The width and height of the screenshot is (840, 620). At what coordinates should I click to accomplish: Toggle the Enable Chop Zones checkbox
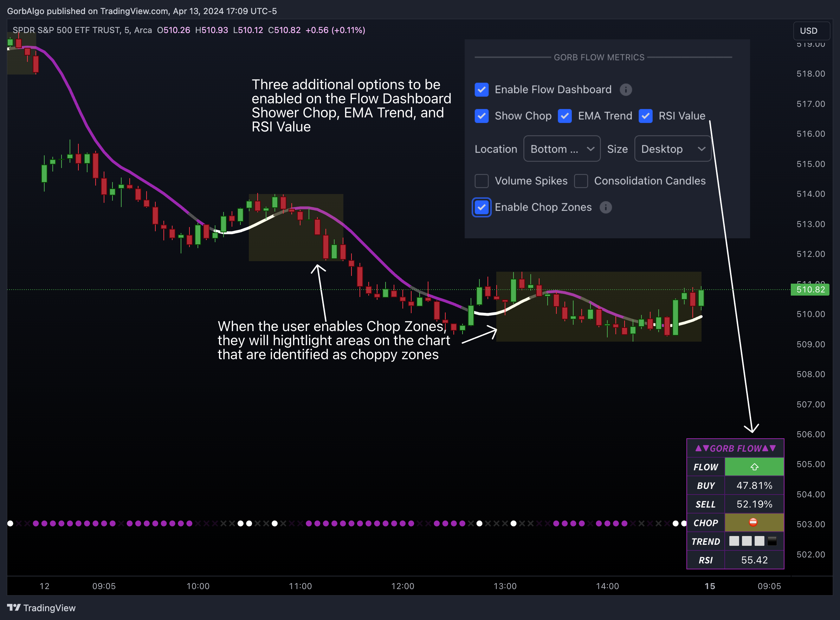click(482, 208)
